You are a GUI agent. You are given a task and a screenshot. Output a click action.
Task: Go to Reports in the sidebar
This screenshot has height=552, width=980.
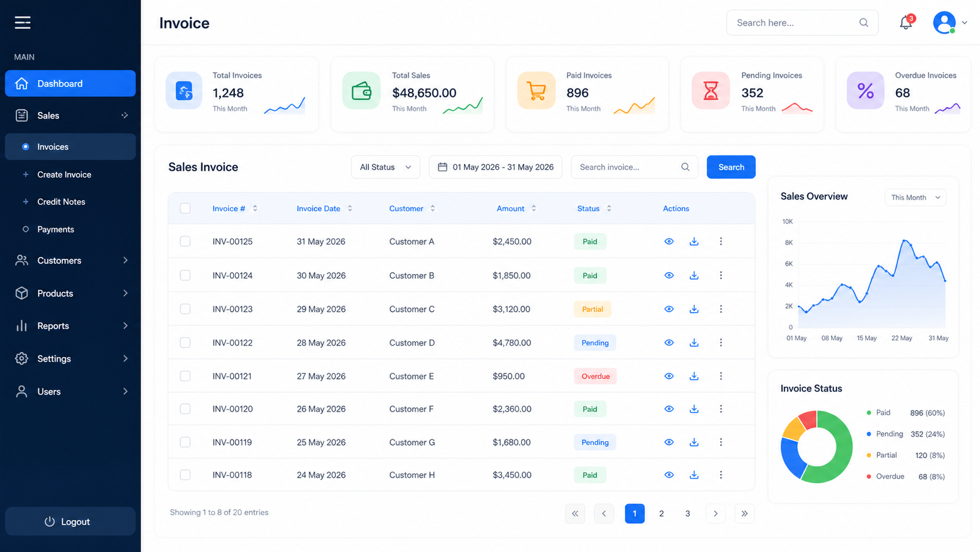click(70, 326)
